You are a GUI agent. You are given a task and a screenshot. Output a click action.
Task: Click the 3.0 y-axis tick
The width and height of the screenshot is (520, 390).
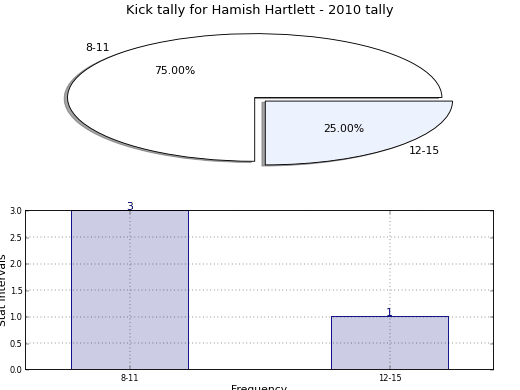(x=16, y=211)
